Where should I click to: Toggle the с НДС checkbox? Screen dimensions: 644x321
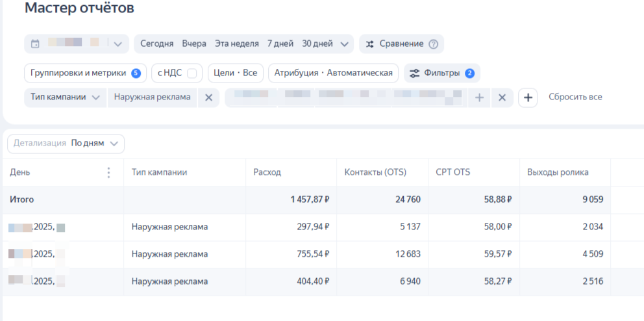192,73
